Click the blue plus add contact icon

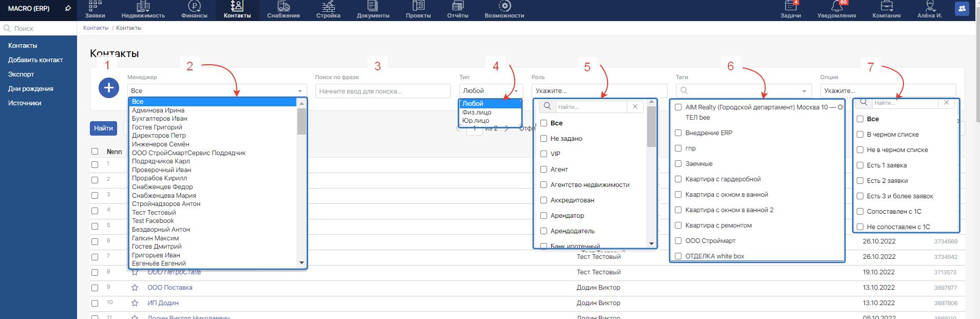(109, 88)
